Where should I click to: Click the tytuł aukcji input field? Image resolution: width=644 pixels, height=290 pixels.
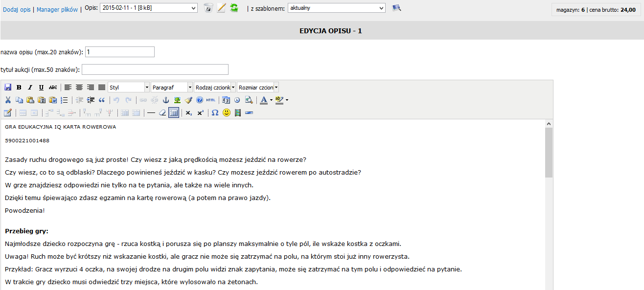pos(155,69)
